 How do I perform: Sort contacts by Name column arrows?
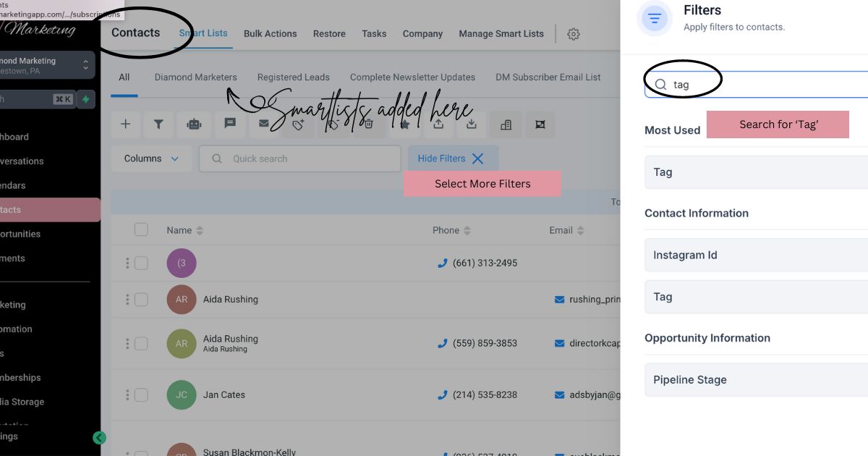[x=200, y=230]
